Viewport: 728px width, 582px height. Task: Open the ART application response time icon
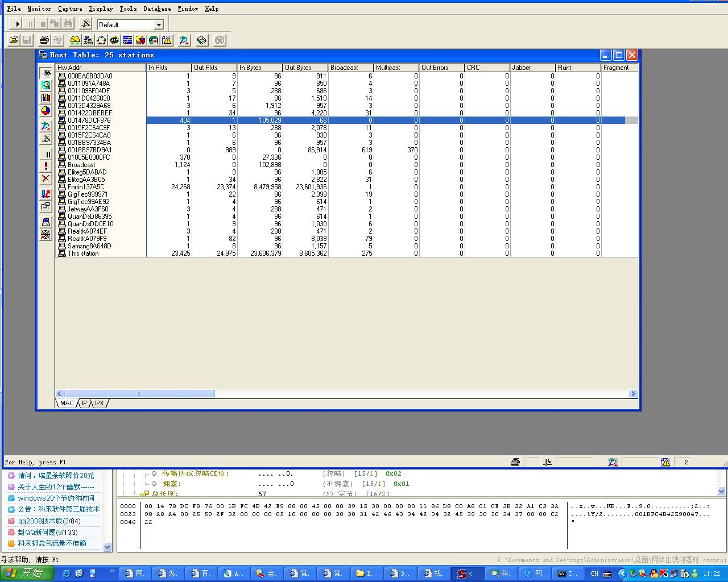(x=114, y=40)
